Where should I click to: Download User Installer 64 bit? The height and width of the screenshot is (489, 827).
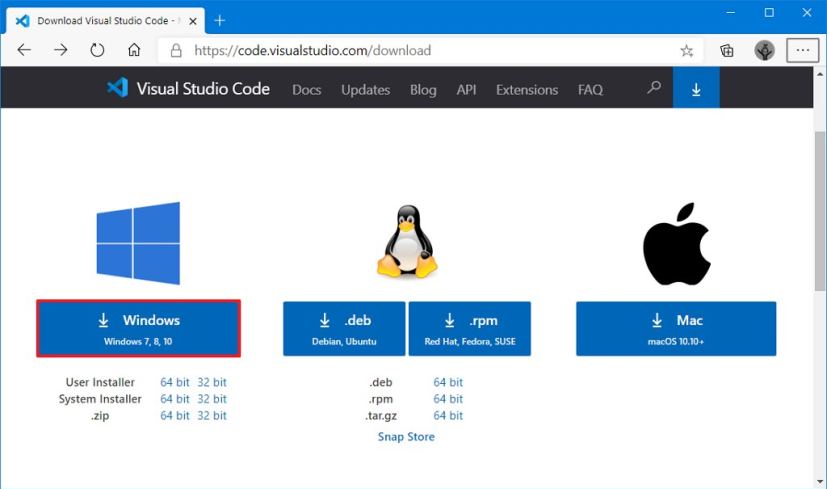pos(175,382)
